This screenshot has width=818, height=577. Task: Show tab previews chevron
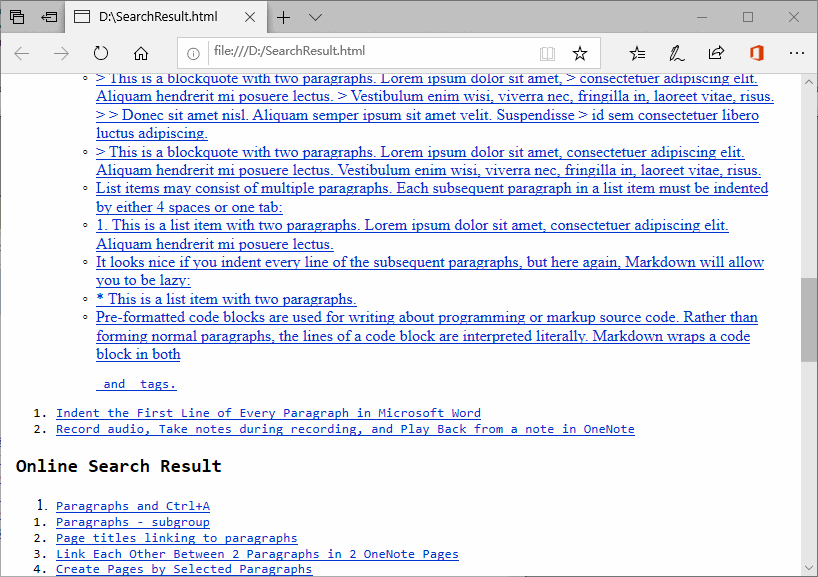tap(315, 17)
